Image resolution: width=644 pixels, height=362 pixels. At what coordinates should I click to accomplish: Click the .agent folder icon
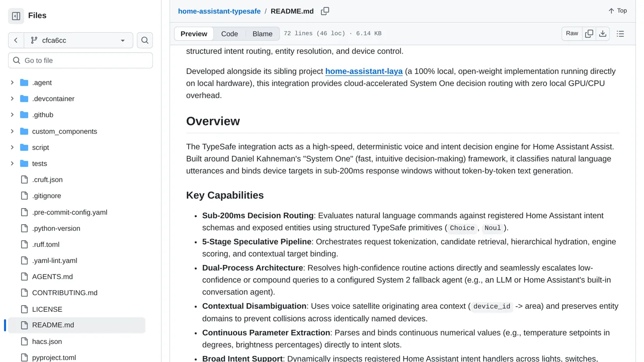click(24, 82)
